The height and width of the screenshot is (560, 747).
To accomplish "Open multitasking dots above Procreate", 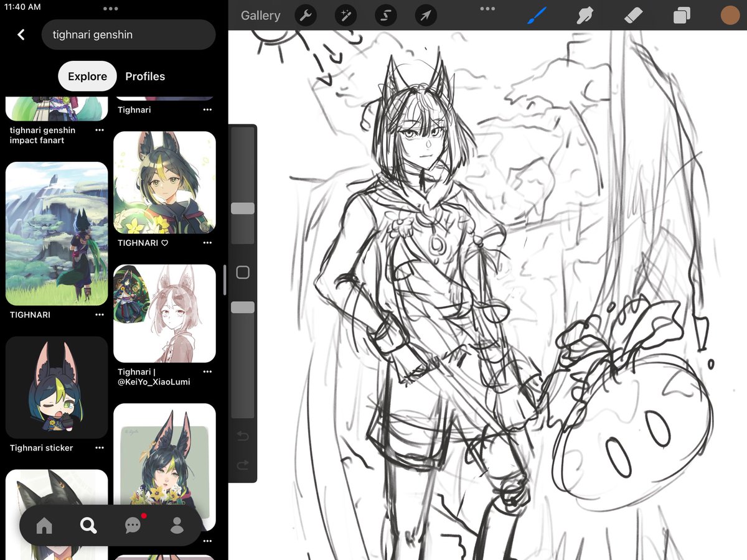I will pos(488,9).
